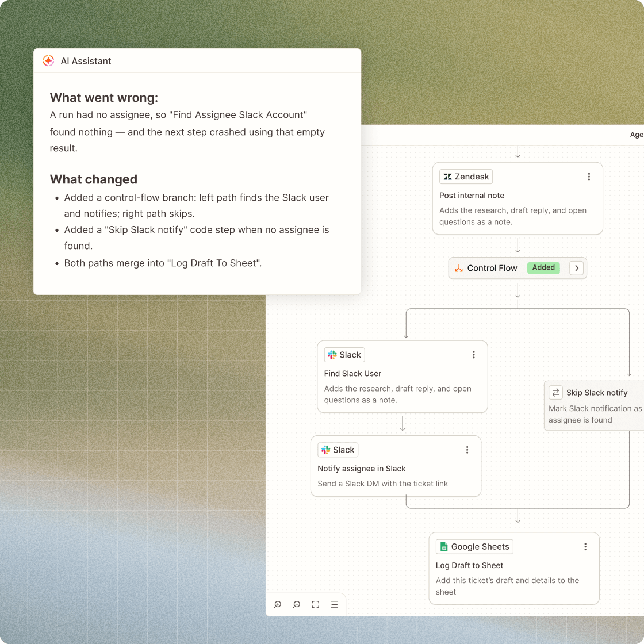Click the AI Assistant logo icon
Viewport: 644px width, 644px height.
click(x=48, y=61)
